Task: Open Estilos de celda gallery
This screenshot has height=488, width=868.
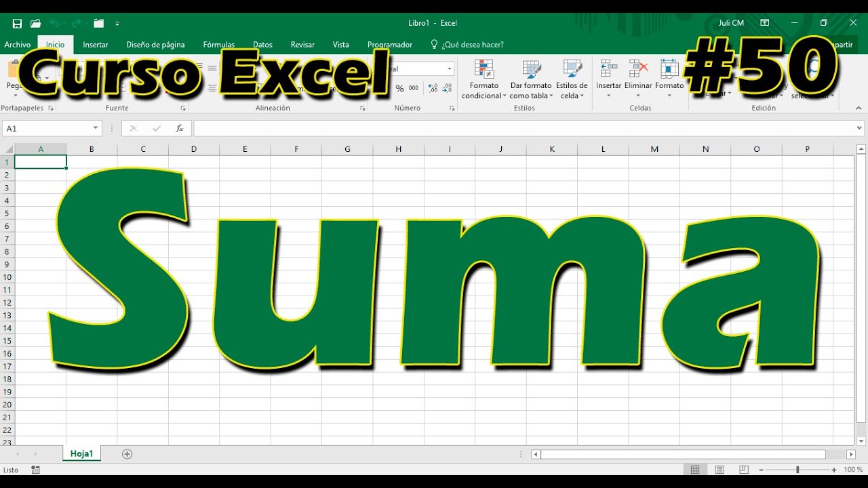Action: [x=572, y=79]
